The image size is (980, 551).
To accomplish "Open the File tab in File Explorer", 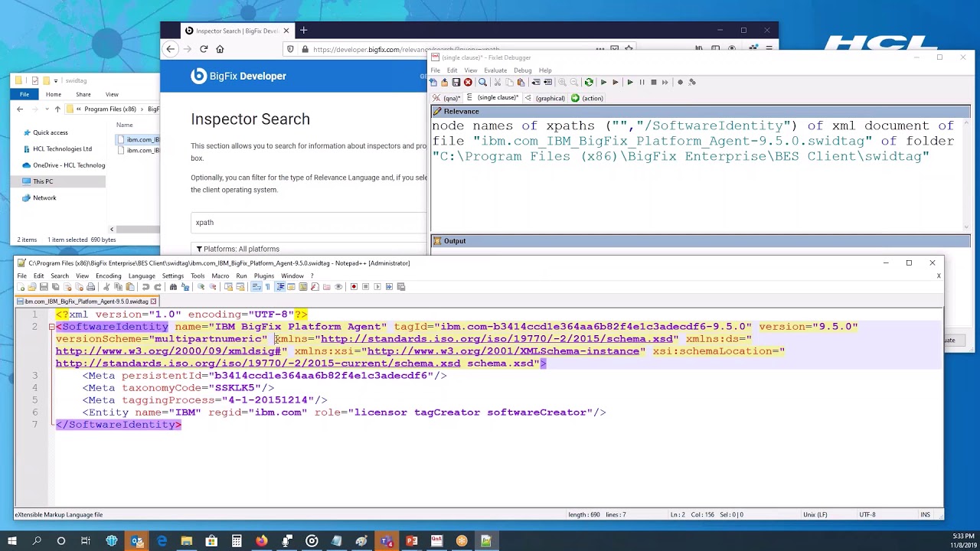I will pyautogui.click(x=24, y=94).
